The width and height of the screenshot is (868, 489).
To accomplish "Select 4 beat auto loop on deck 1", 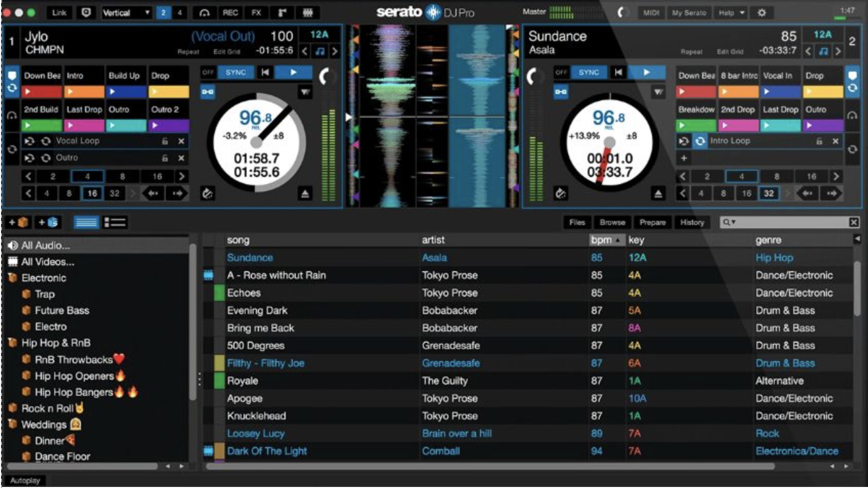I will tap(88, 176).
